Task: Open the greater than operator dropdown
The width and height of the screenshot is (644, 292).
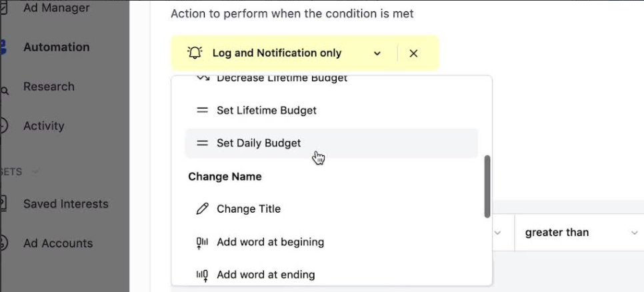Action: tap(579, 233)
